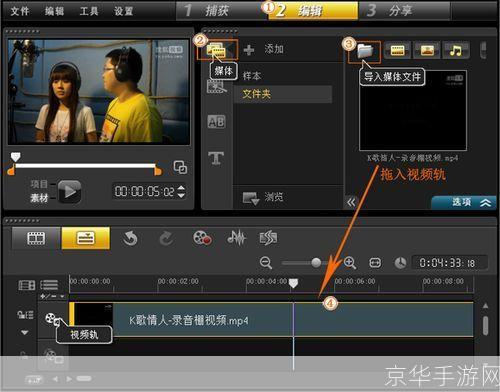Collapse library panel with double-chevron arrow
The height and width of the screenshot is (392, 500).
click(351, 202)
